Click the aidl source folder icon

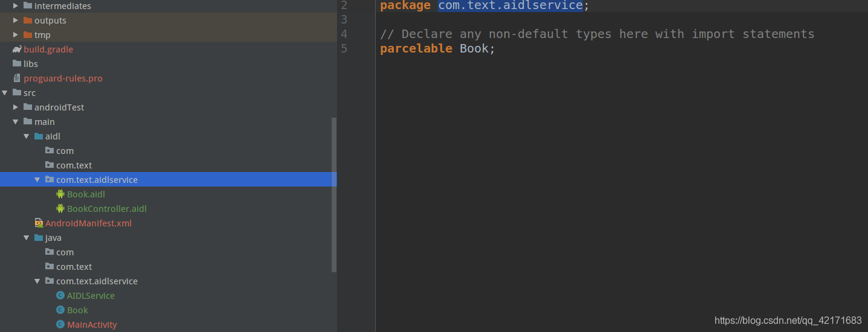click(x=39, y=136)
